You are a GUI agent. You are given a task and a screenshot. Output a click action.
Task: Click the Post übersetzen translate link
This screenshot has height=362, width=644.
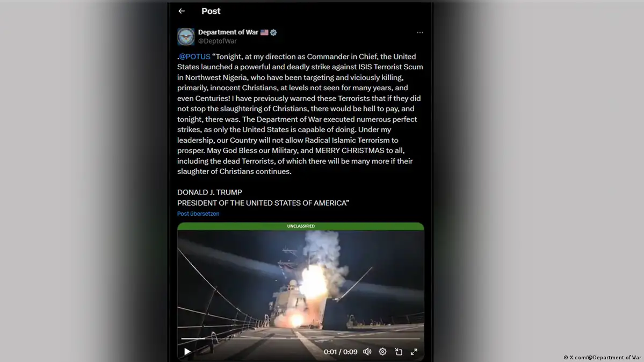(x=198, y=214)
